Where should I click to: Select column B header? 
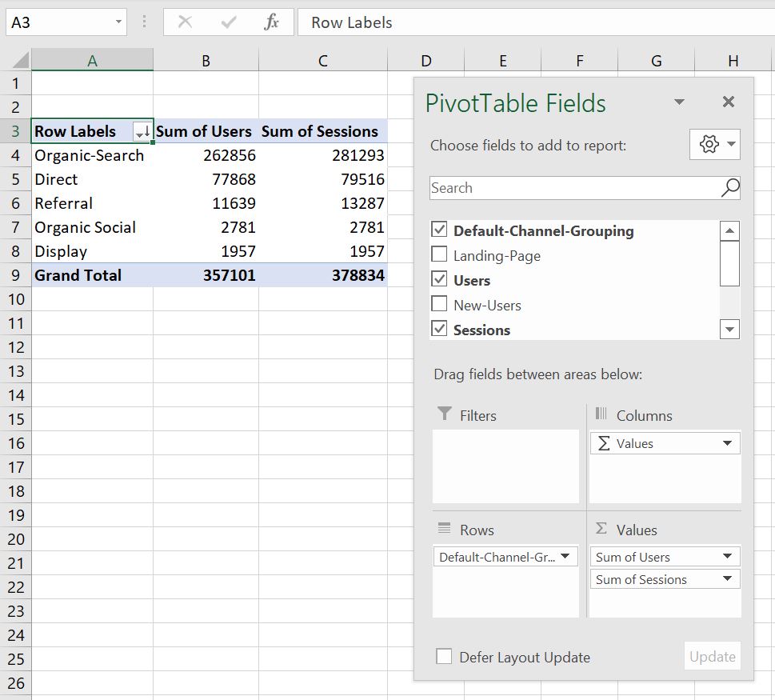206,60
